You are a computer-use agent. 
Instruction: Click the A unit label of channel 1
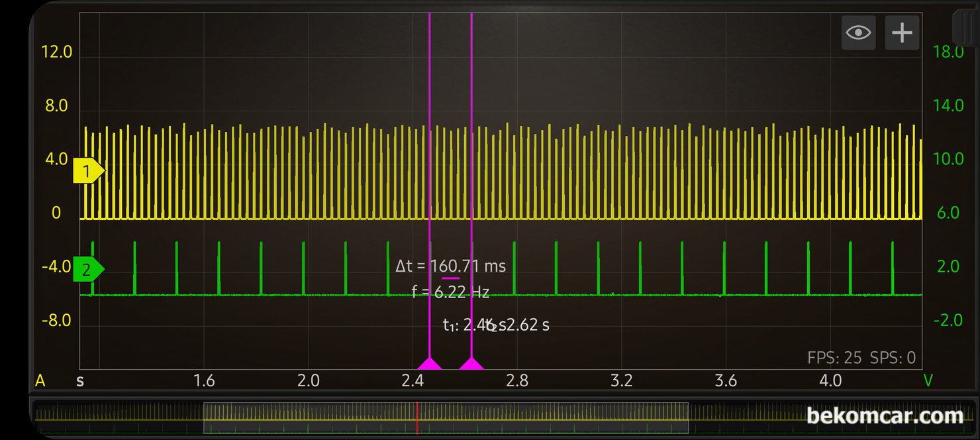point(40,380)
